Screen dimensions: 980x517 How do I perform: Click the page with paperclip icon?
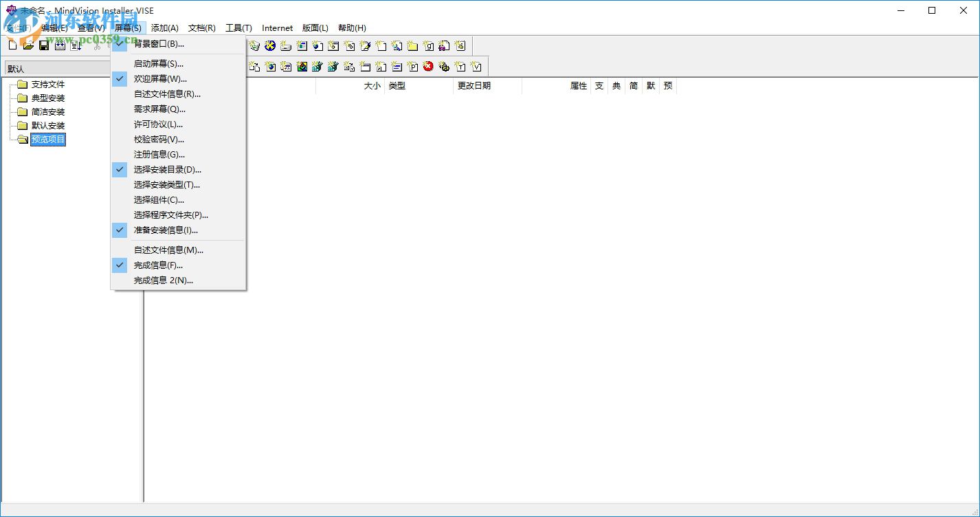click(349, 46)
